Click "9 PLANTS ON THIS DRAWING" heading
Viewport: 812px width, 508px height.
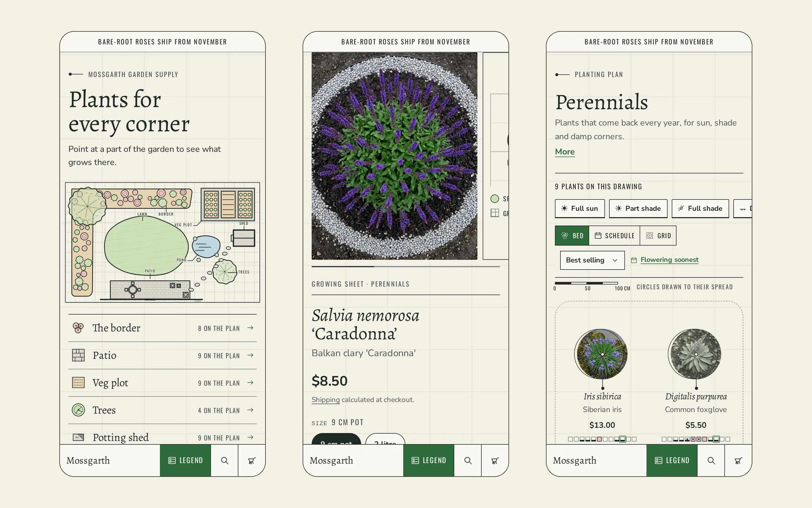(598, 186)
